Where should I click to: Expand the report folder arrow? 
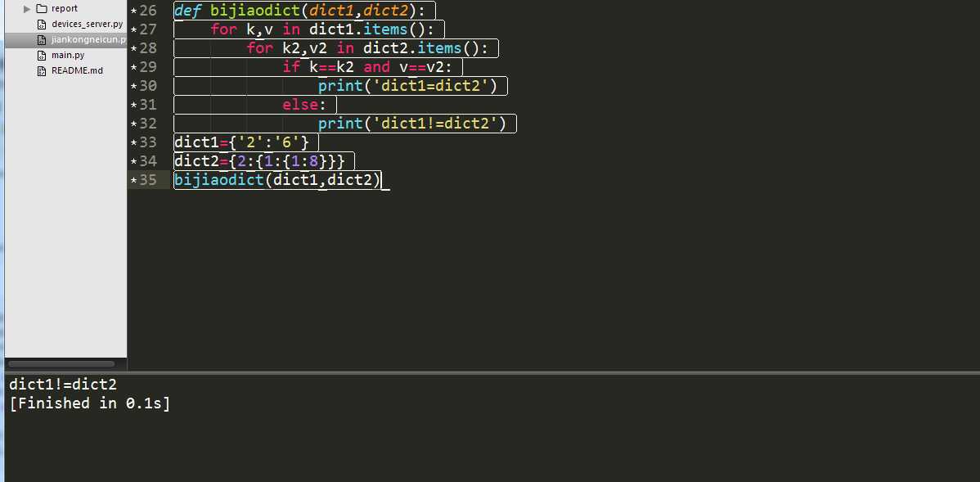tap(27, 9)
